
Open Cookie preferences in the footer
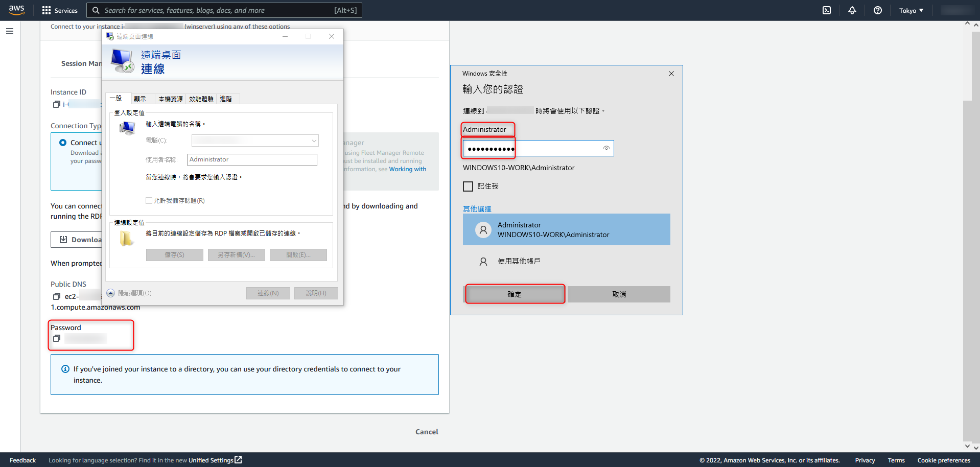(x=944, y=460)
